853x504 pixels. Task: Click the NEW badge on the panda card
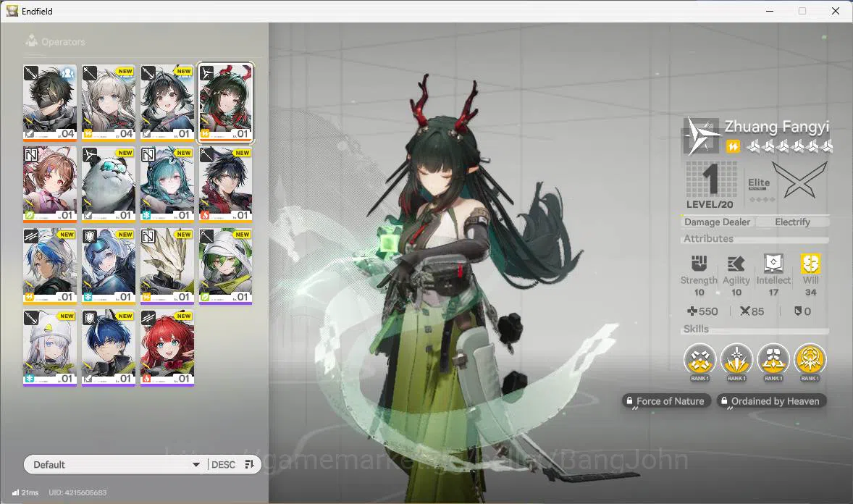[x=125, y=153]
